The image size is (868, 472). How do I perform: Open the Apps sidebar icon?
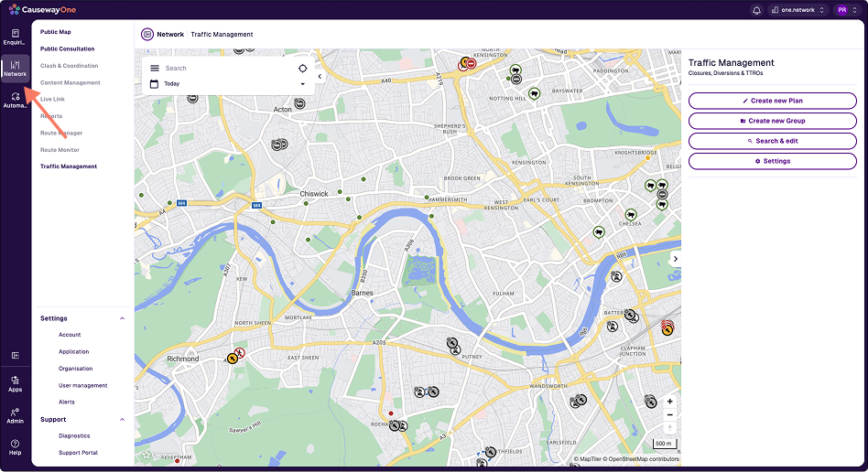coord(16,382)
